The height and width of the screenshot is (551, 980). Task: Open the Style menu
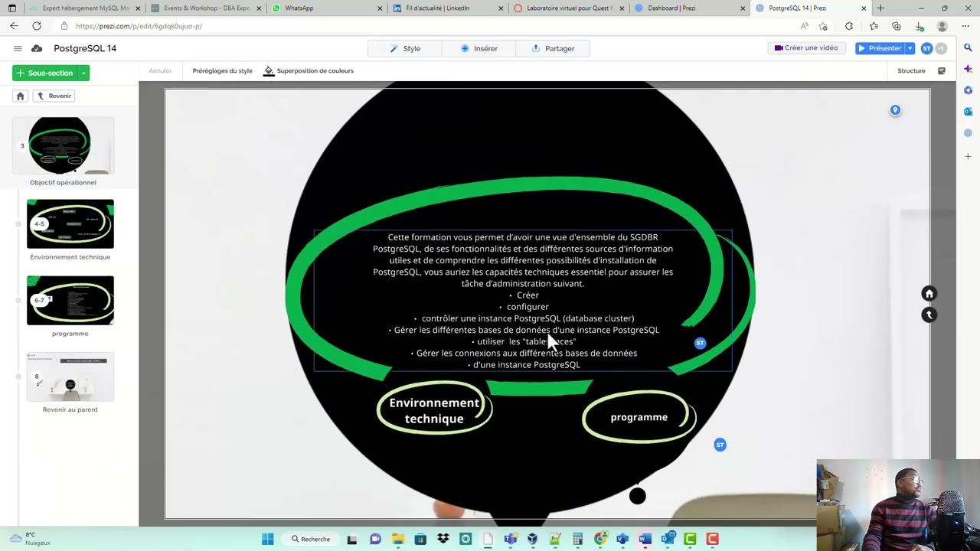(405, 48)
